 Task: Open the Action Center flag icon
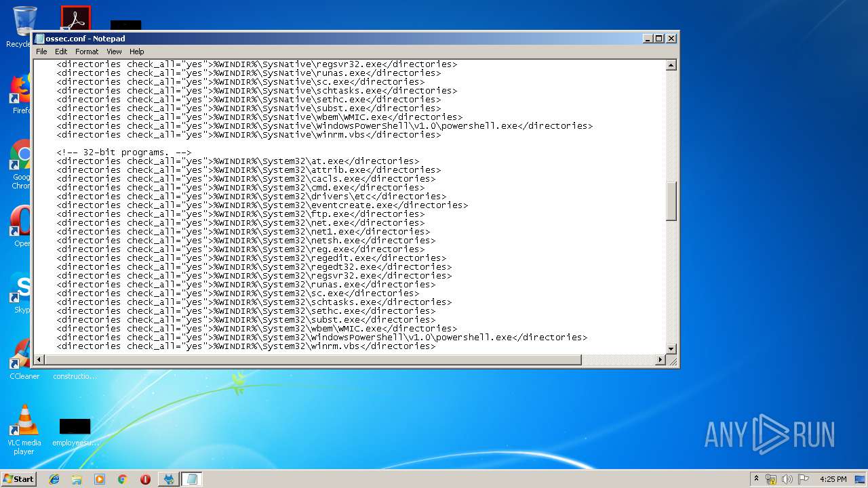(x=804, y=479)
